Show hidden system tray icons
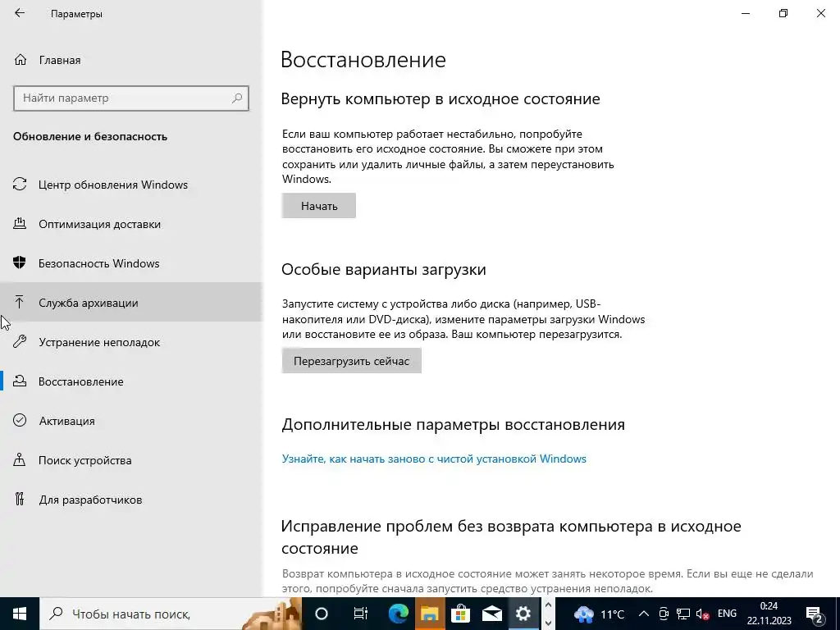This screenshot has width=840, height=630. point(644,614)
